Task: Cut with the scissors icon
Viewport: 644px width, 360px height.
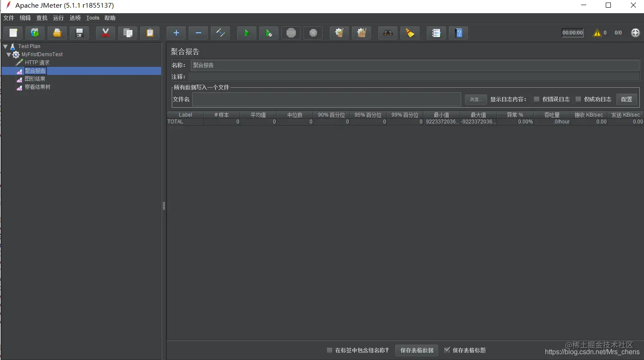Action: (105, 33)
